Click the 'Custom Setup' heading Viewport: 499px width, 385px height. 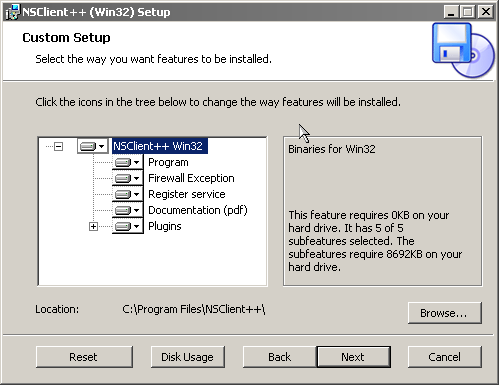tap(66, 38)
